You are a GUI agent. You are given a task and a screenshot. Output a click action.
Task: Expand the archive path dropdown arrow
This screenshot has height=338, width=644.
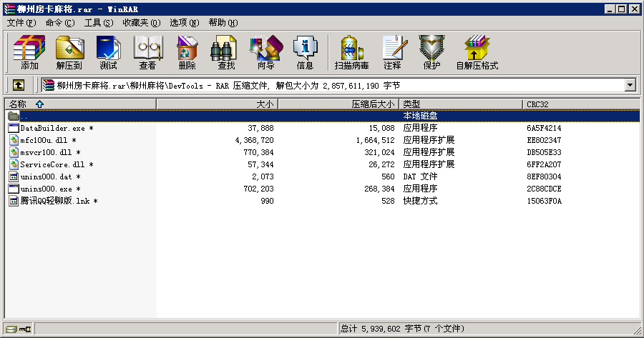[630, 85]
